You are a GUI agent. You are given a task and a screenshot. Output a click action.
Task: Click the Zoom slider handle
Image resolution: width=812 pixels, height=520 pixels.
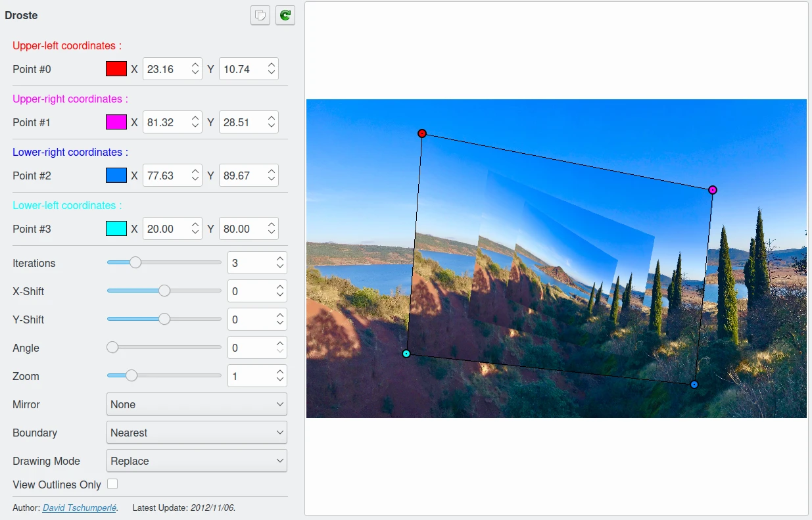click(131, 376)
